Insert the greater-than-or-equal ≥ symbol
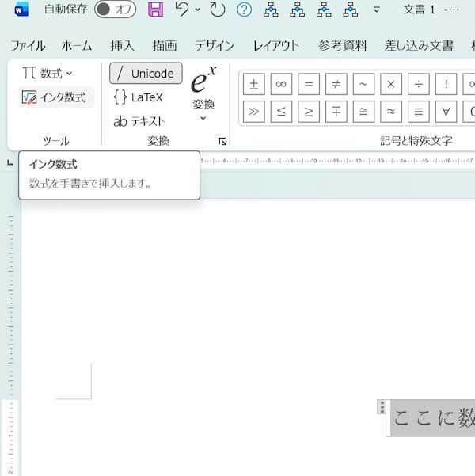The width and height of the screenshot is (475, 476). 309,112
